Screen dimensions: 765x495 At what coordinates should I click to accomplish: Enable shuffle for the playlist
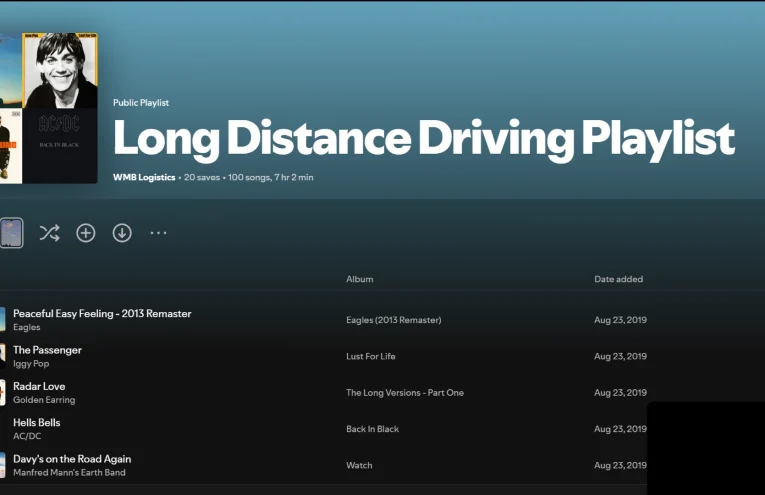pos(49,233)
